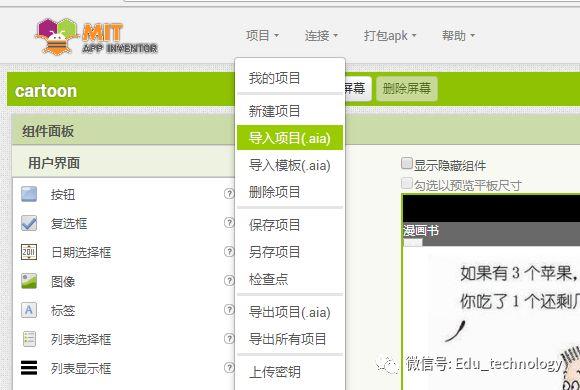Open the 连接 dropdown menu
The width and height of the screenshot is (580, 390).
pos(321,36)
